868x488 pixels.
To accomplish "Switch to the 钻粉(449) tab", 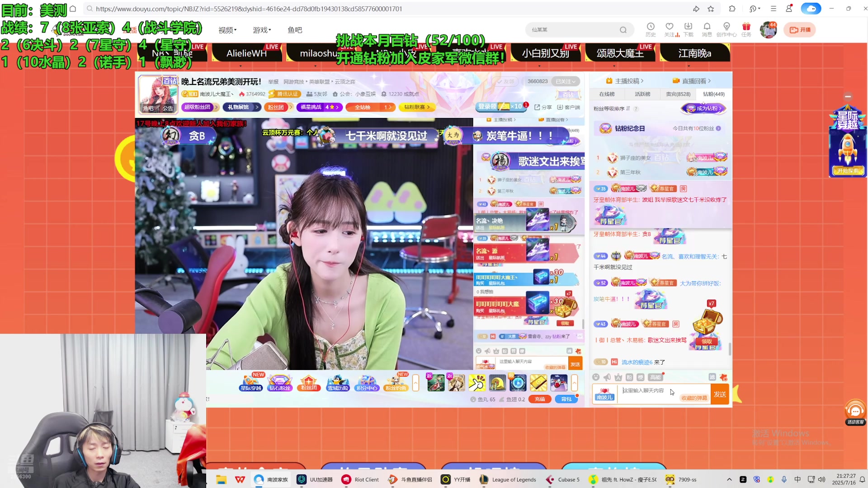I will click(x=714, y=94).
